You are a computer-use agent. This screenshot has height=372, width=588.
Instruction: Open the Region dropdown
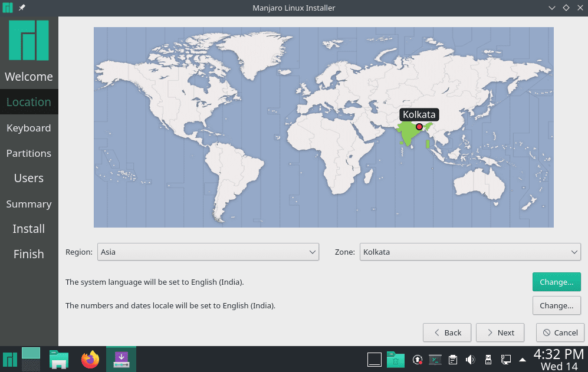208,252
